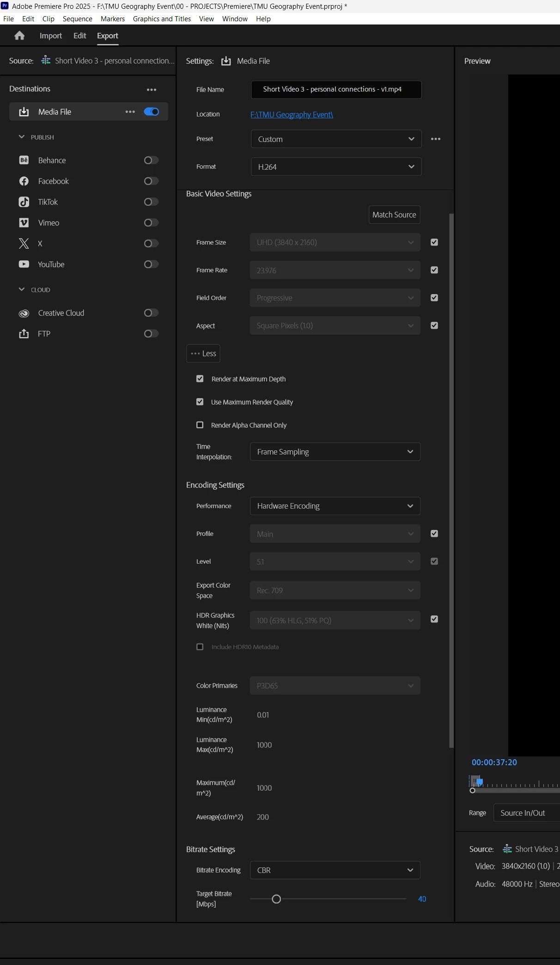The width and height of the screenshot is (560, 965).
Task: Collapse the PUBLISH section
Action: pos(21,137)
